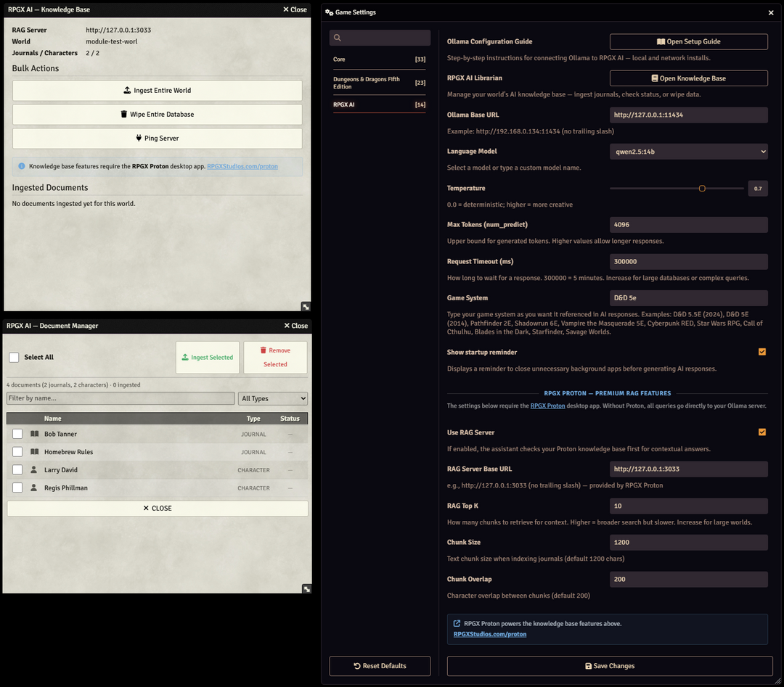Click the Filter by name input field

[x=121, y=398]
